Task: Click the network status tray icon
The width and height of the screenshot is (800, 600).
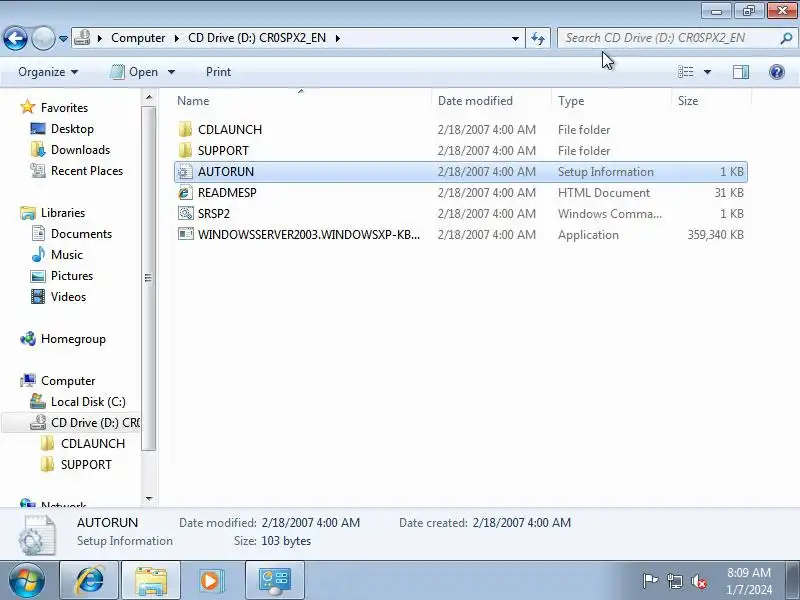Action: pyautogui.click(x=674, y=581)
